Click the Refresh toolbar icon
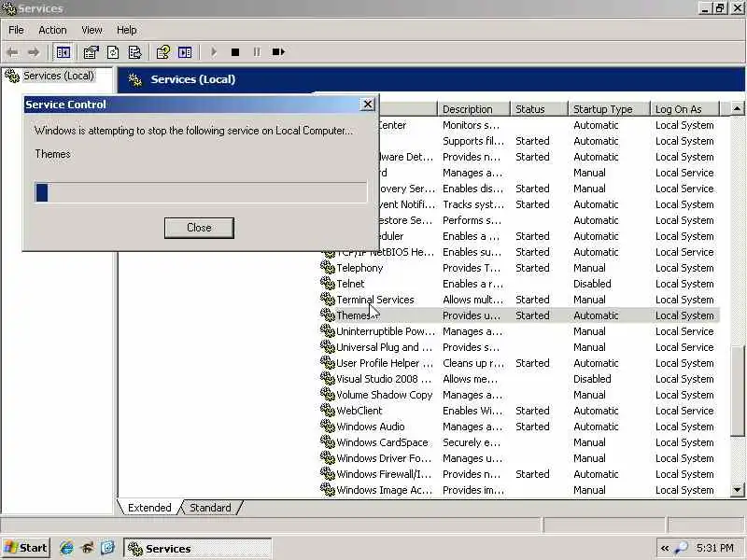The height and width of the screenshot is (560, 747). pos(113,52)
